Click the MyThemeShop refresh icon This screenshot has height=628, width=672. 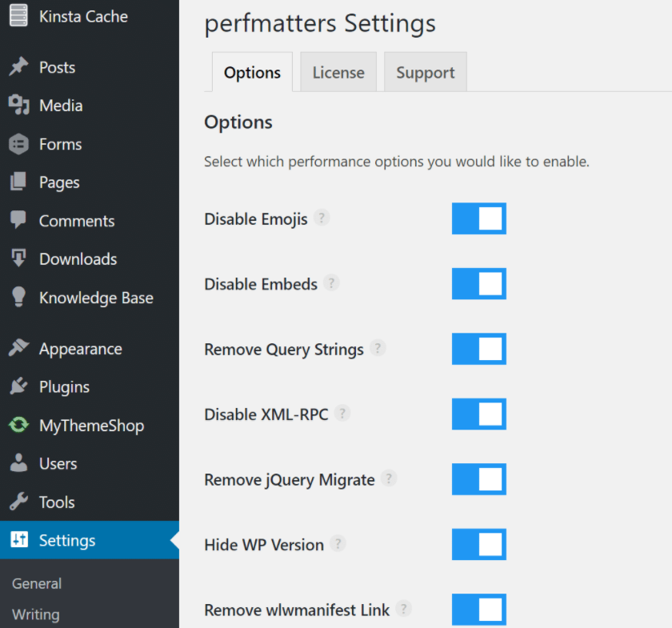tap(18, 426)
